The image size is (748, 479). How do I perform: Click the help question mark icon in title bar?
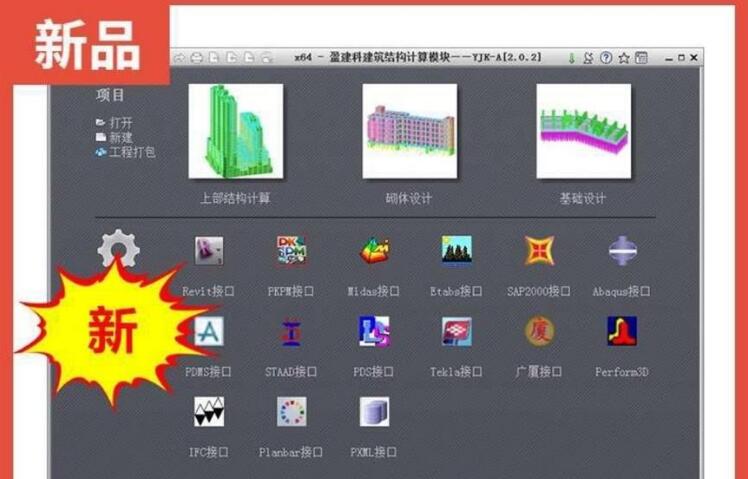point(605,58)
